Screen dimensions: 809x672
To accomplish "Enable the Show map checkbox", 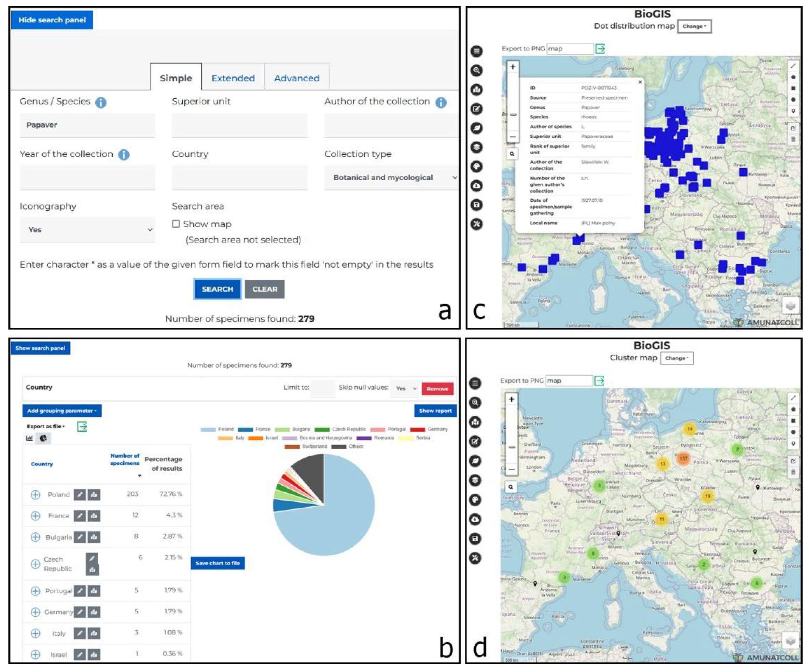I will pos(176,224).
